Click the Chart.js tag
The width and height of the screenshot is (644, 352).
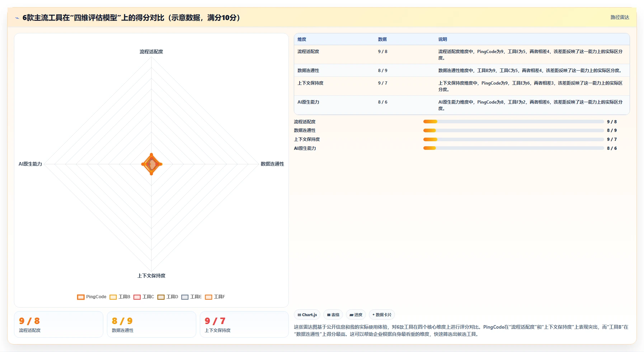click(x=307, y=315)
